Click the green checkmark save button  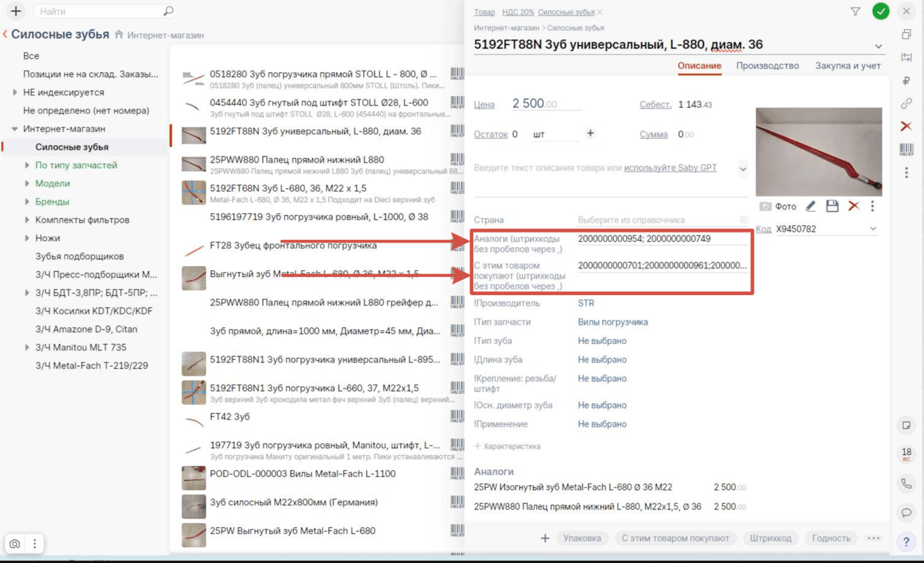[x=881, y=12]
